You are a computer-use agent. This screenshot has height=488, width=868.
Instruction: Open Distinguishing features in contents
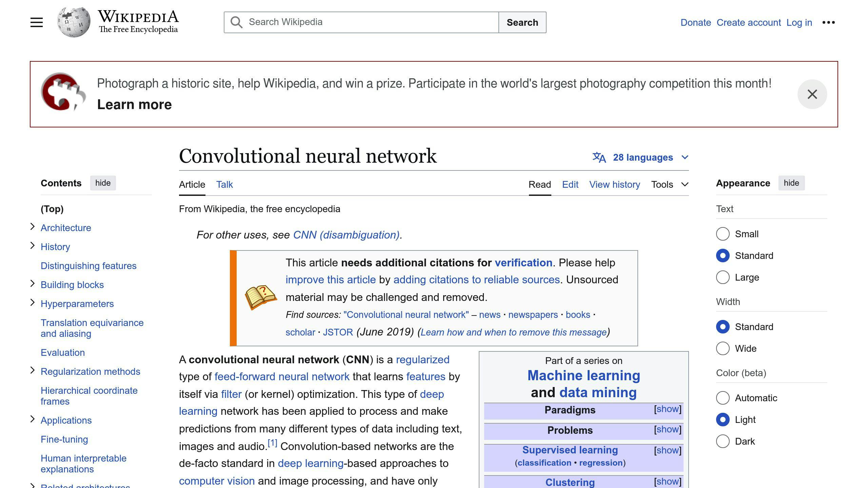(x=88, y=266)
